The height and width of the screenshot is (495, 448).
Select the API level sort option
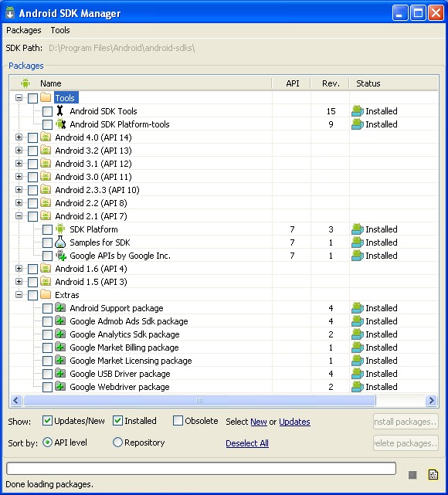[47, 442]
